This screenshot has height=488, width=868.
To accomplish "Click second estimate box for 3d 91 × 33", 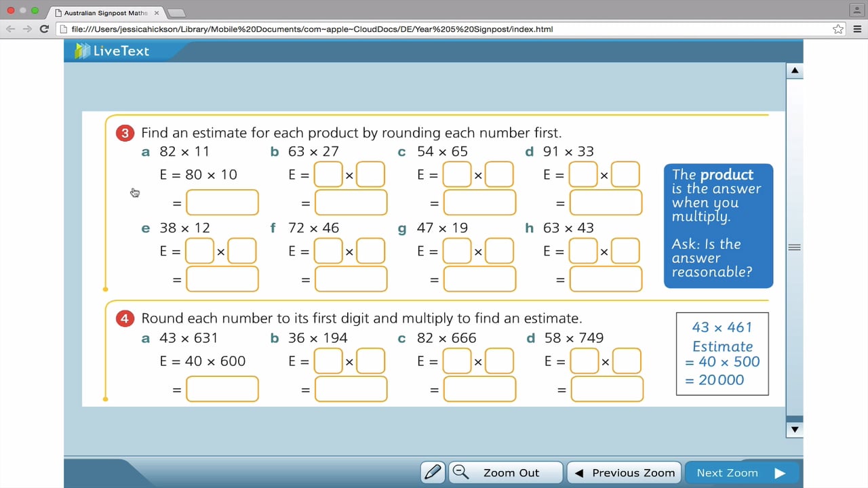I will (x=625, y=174).
